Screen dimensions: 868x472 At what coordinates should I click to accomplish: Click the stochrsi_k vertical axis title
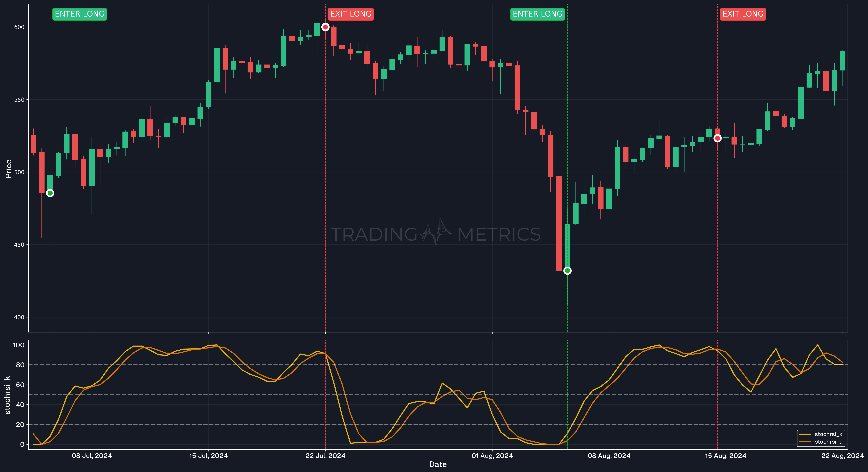point(7,395)
